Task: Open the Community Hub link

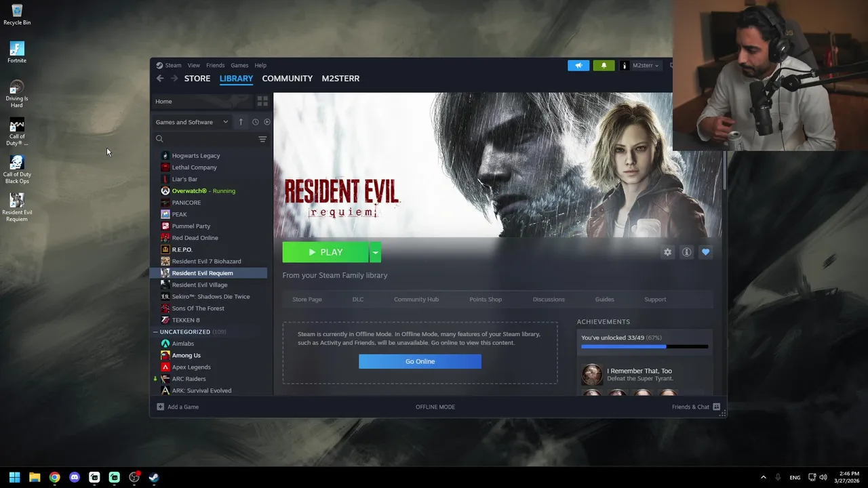Action: pyautogui.click(x=416, y=300)
